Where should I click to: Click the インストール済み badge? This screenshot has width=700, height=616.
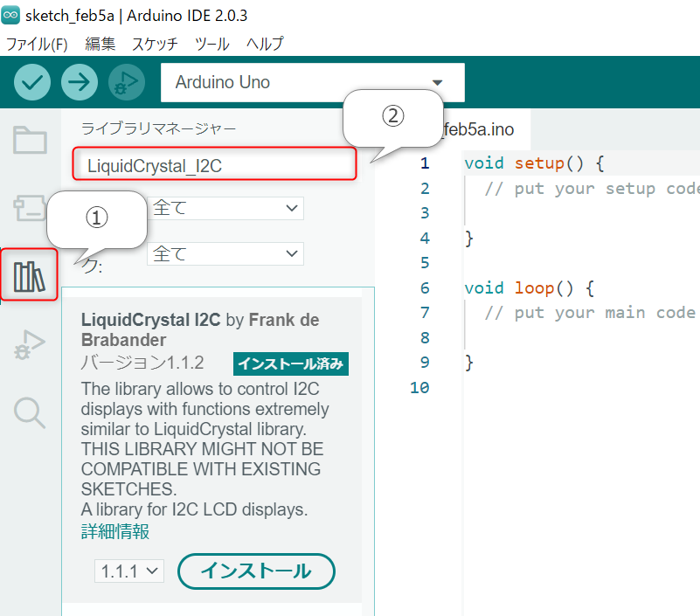[291, 363]
